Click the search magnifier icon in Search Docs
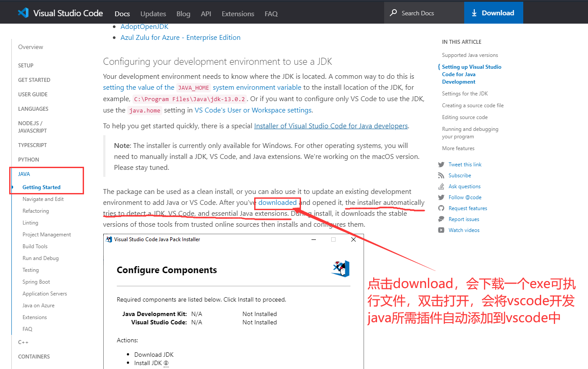Screen dimensions: 588x369 point(394,13)
